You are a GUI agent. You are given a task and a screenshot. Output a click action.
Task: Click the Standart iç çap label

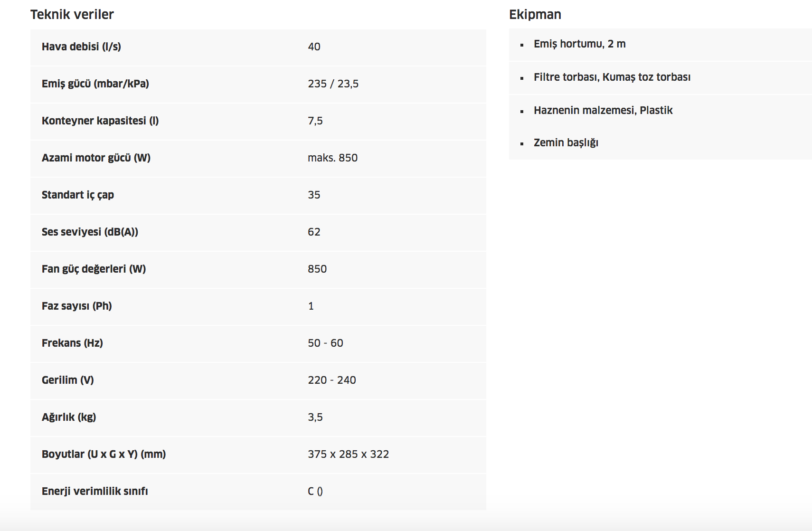(x=78, y=195)
